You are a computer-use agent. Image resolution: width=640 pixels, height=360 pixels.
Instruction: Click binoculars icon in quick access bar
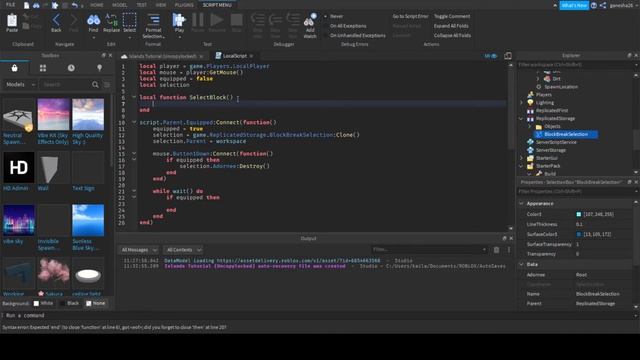pyautogui.click(x=36, y=5)
